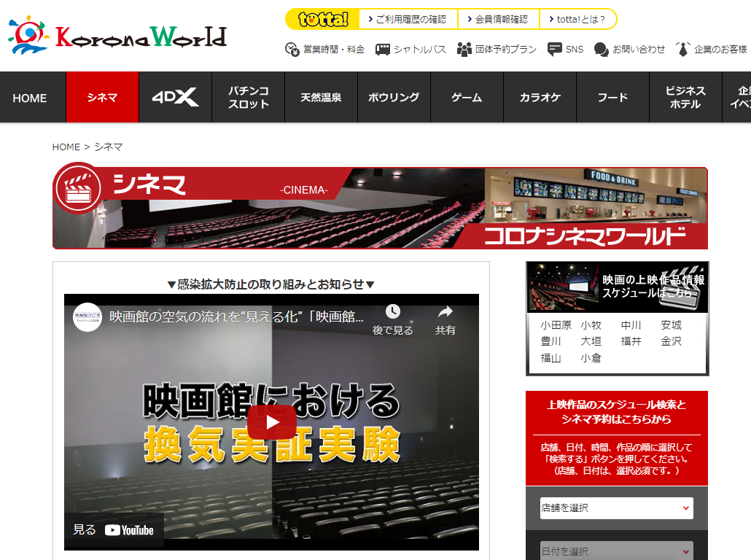
Task: Open フード navigation item
Action: (x=612, y=98)
